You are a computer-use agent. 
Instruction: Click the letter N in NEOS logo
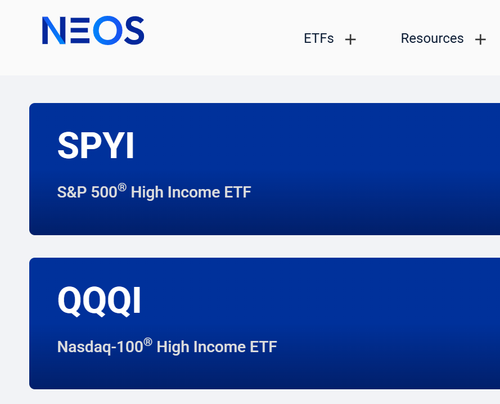tap(53, 31)
